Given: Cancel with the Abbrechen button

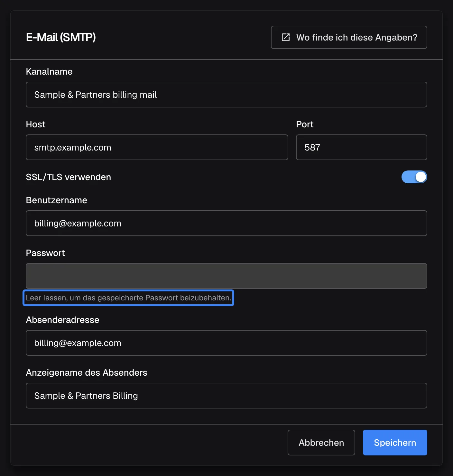Looking at the screenshot, I should click(321, 443).
